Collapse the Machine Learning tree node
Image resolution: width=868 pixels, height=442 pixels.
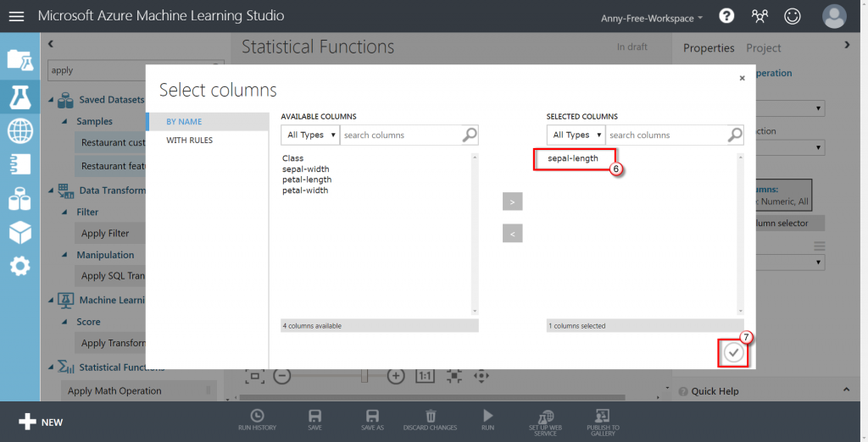point(51,301)
